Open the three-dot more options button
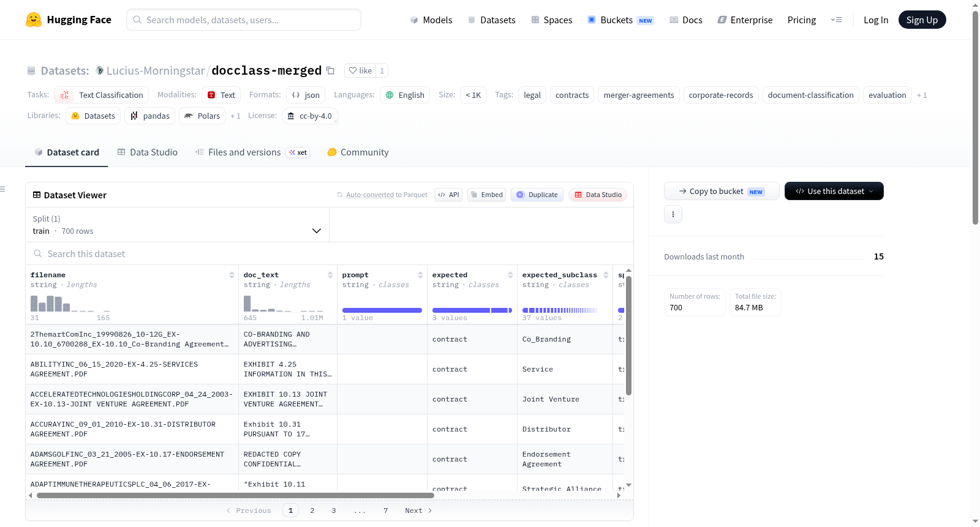Screen dimensions: 980x527 (673, 214)
